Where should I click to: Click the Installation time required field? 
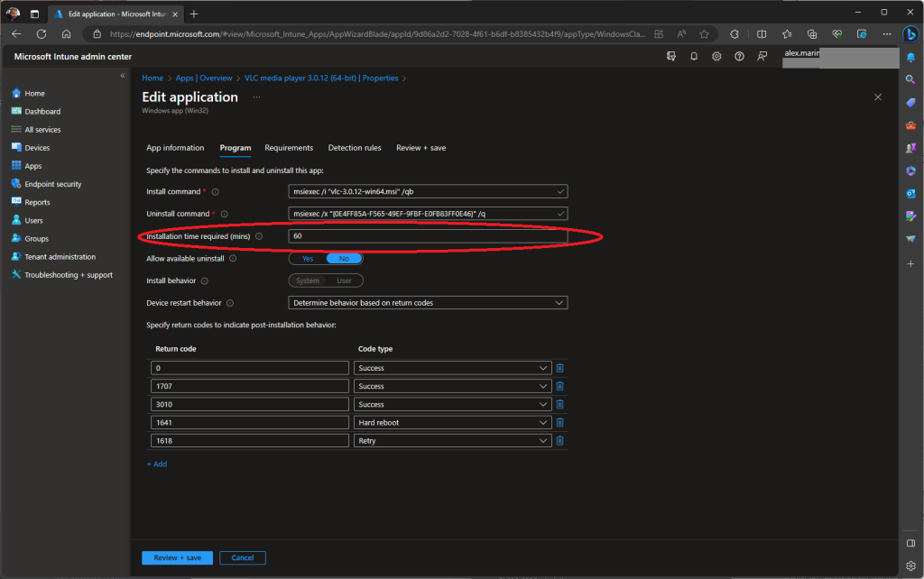pyautogui.click(x=428, y=236)
